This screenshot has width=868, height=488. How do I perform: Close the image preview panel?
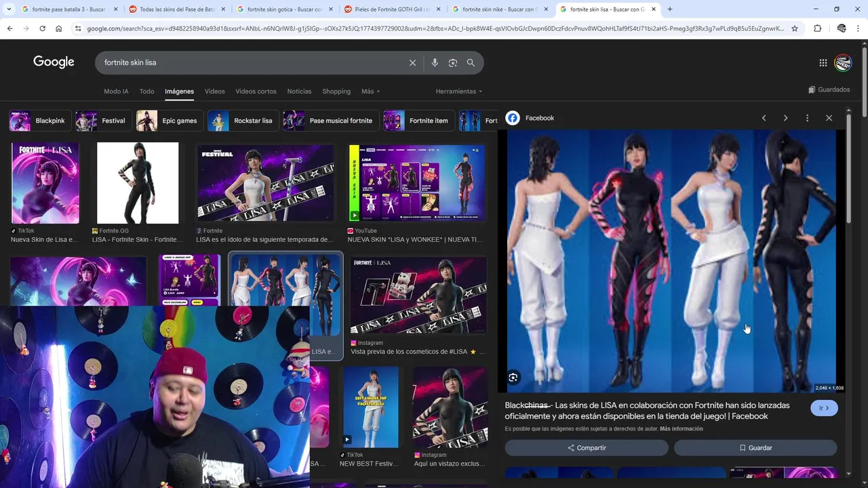829,118
